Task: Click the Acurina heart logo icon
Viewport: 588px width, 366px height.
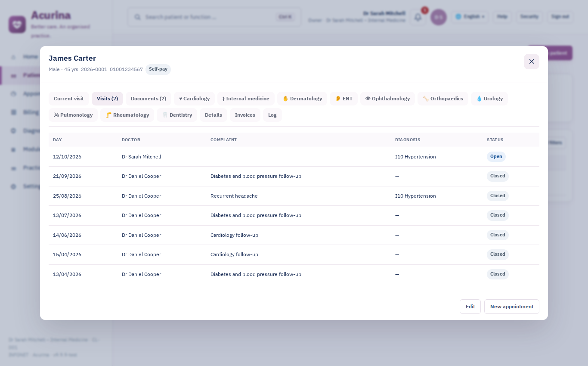Action: point(17,25)
